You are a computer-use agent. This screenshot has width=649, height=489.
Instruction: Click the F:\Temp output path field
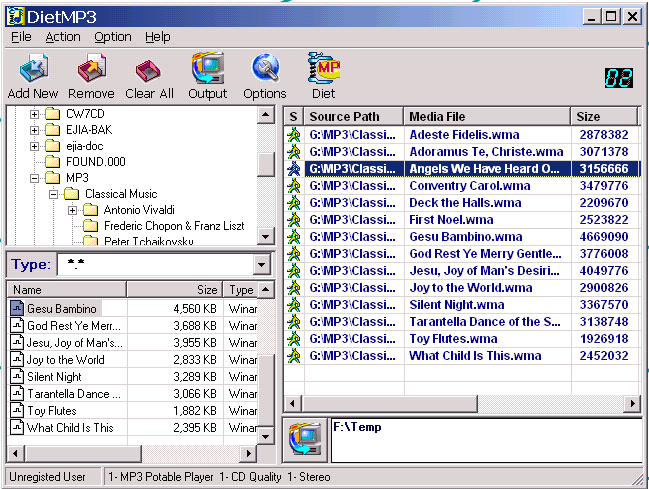coord(487,441)
